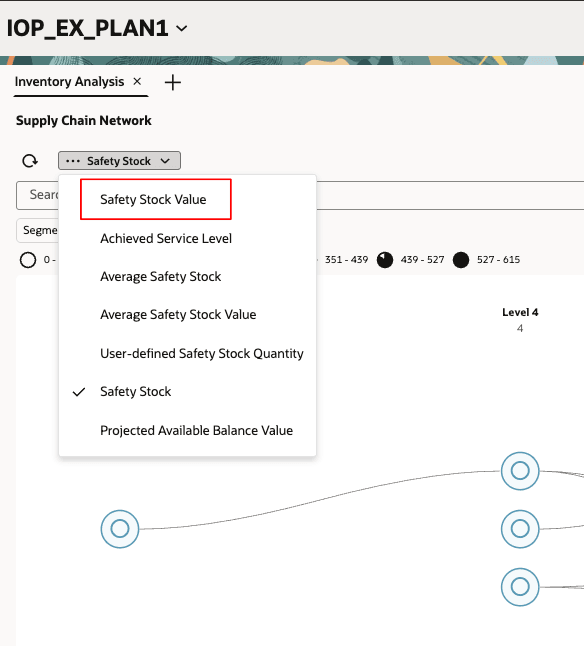Image resolution: width=584 pixels, height=646 pixels.
Task: Click the IOP_EX_PLAN1 plan title
Action: click(87, 28)
